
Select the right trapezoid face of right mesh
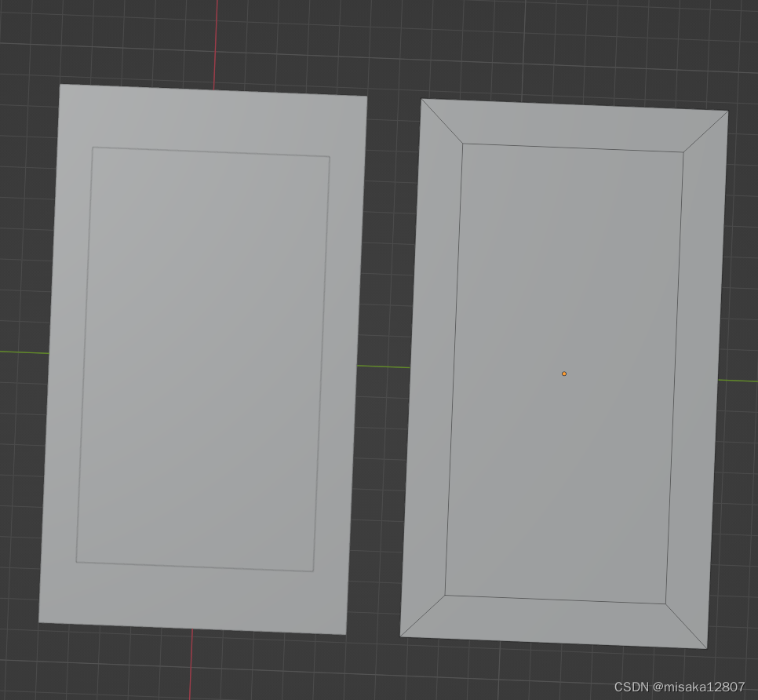click(698, 380)
